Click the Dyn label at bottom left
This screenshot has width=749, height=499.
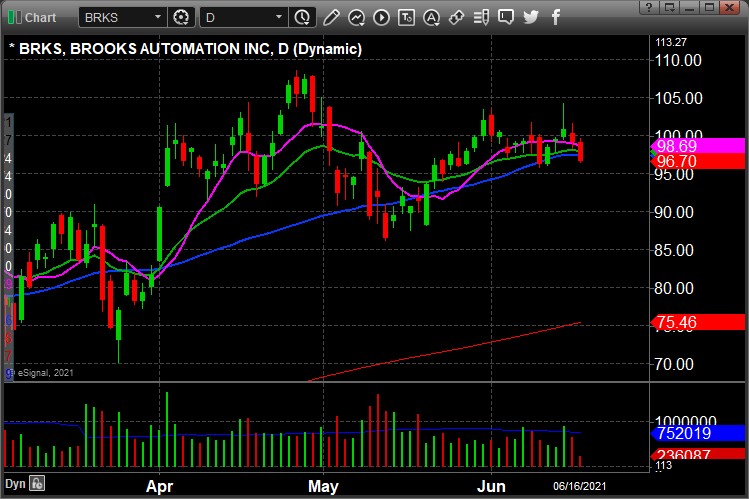coord(15,484)
